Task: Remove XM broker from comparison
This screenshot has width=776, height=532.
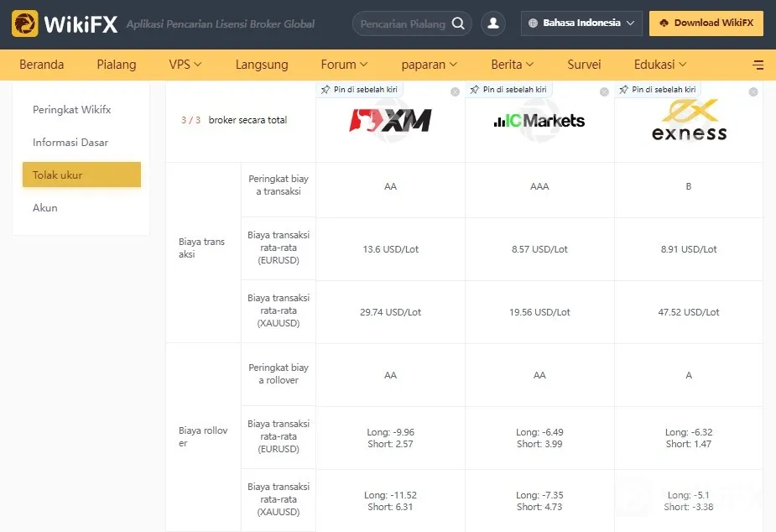Action: click(455, 91)
